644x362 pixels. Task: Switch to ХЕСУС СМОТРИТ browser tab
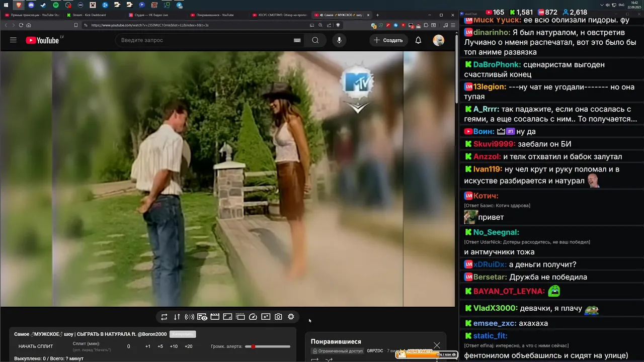pos(279,15)
